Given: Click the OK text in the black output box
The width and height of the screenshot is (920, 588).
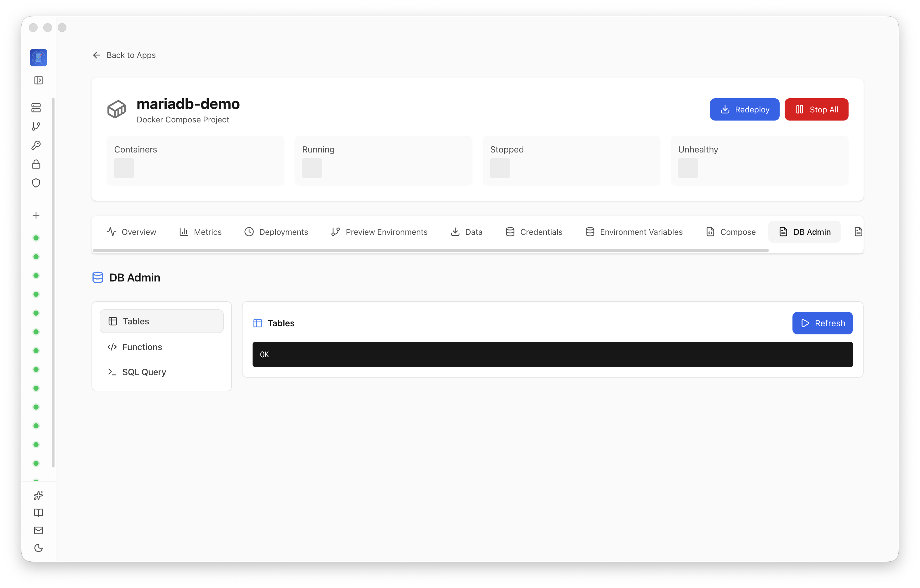Looking at the screenshot, I should click(264, 354).
